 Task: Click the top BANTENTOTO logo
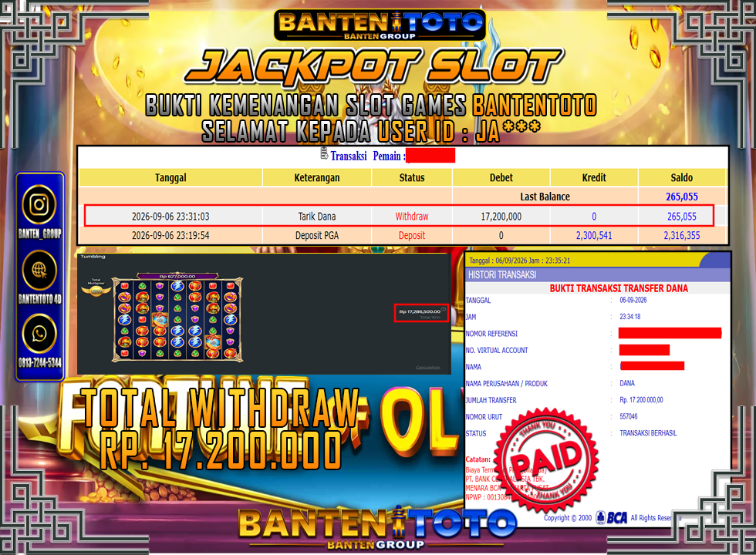[x=380, y=25]
